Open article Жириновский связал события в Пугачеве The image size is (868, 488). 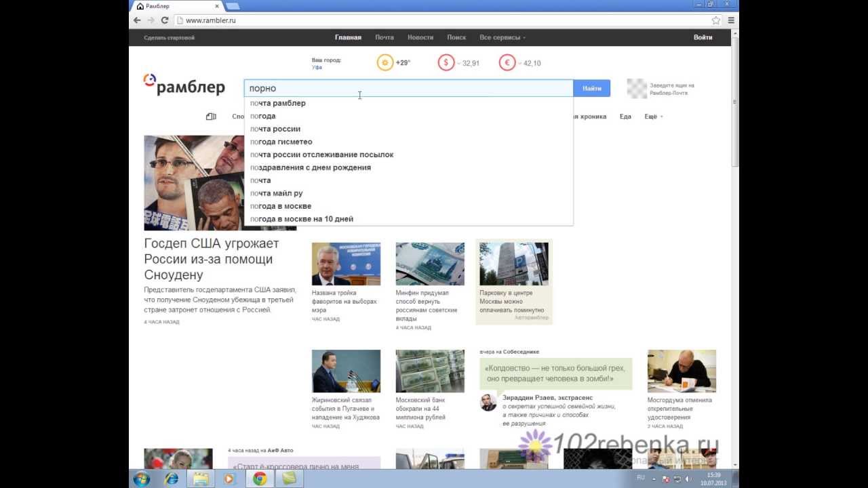[x=346, y=409]
